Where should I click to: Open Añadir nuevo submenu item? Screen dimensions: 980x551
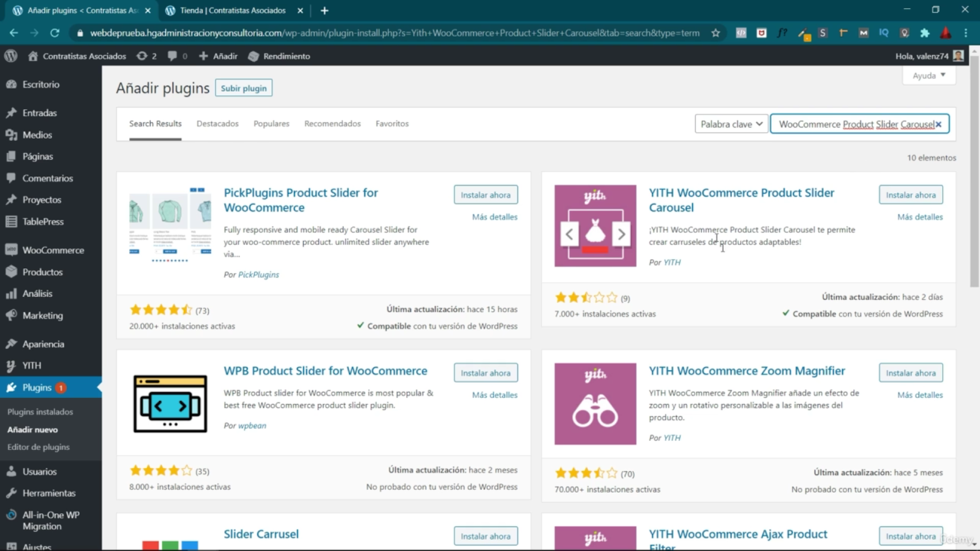(32, 430)
